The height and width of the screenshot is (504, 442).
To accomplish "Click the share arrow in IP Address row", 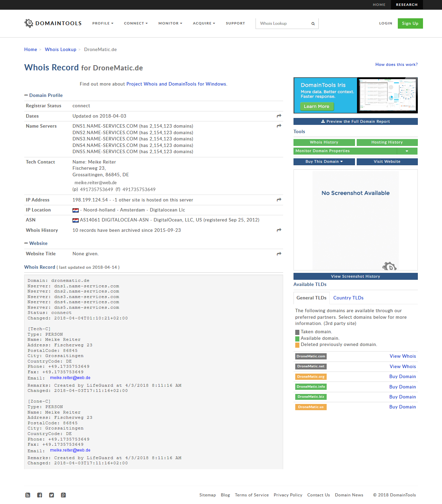I will tap(279, 200).
